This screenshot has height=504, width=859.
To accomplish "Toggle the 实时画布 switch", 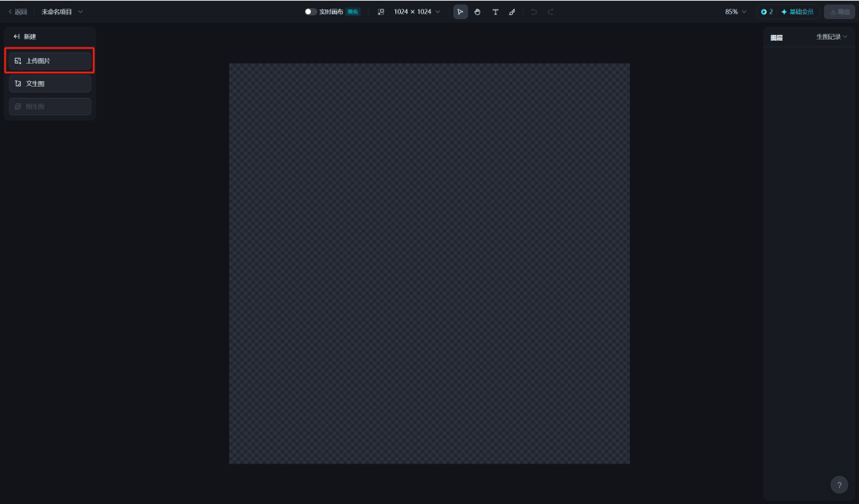I will [x=310, y=12].
